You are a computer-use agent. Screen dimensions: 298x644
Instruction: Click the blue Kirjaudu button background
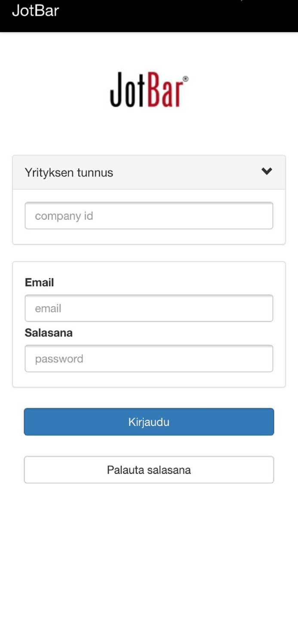click(x=149, y=422)
